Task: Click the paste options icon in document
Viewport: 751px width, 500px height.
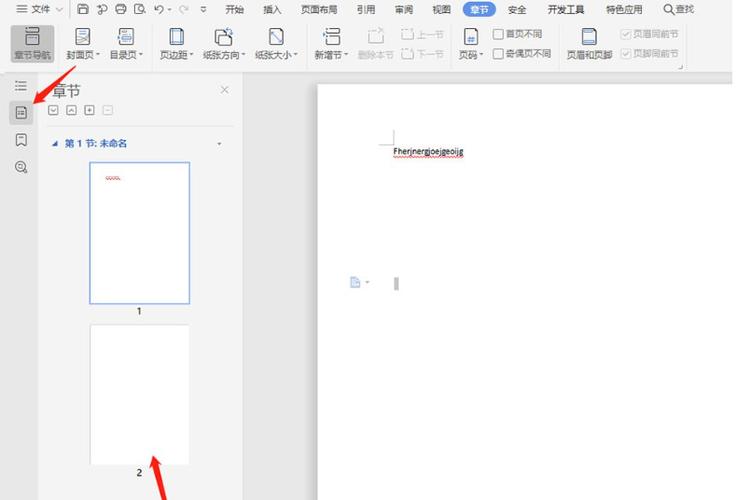Action: tap(355, 282)
